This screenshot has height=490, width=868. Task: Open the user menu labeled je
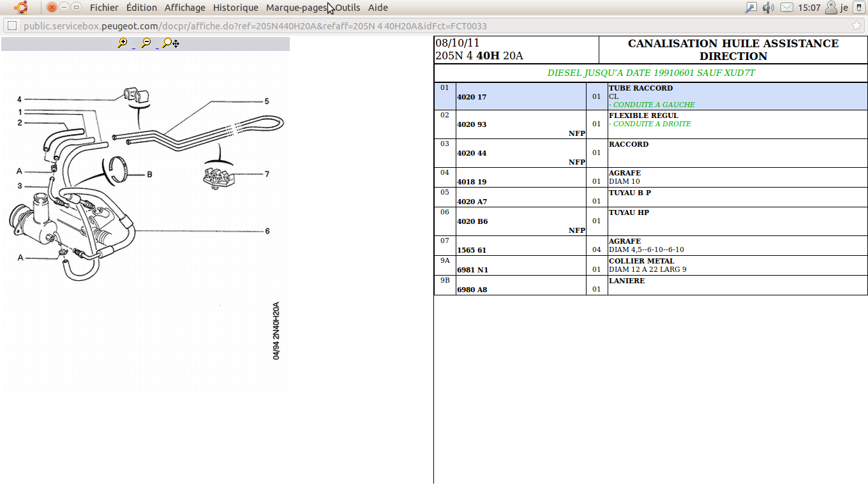click(837, 8)
